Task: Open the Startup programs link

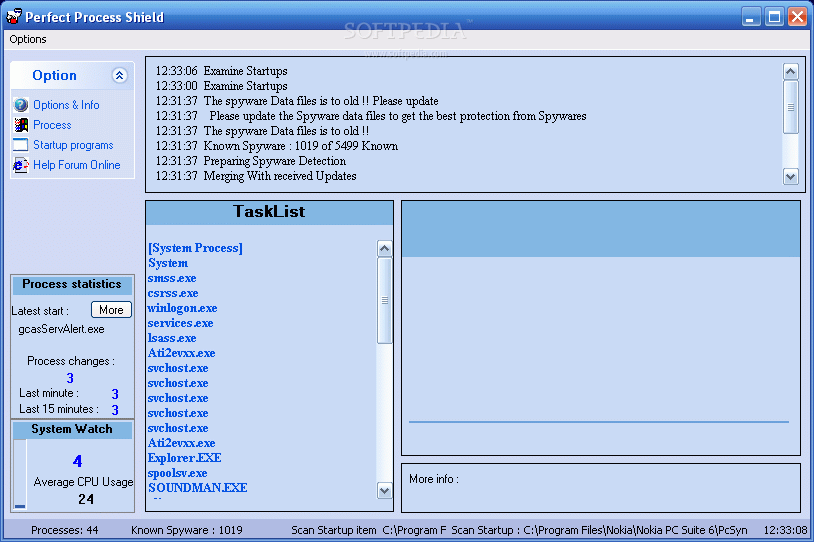Action: [73, 145]
